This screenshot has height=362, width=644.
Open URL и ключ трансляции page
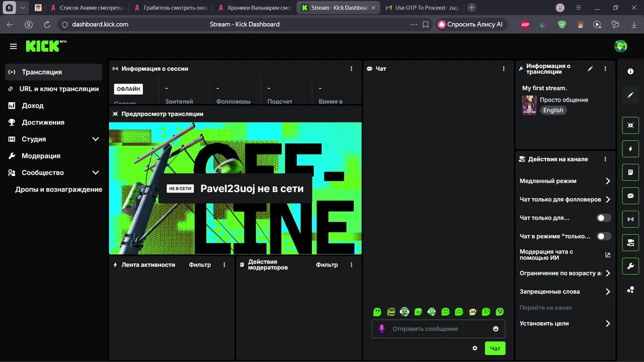(x=54, y=89)
